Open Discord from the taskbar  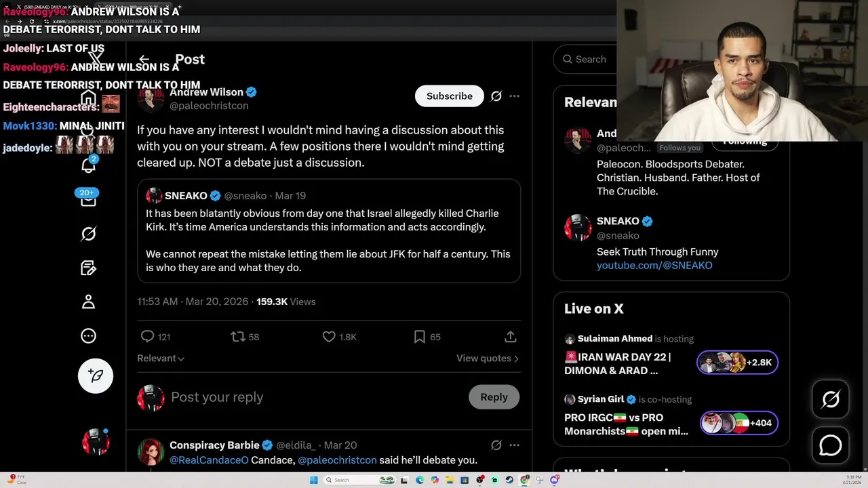pos(554,480)
